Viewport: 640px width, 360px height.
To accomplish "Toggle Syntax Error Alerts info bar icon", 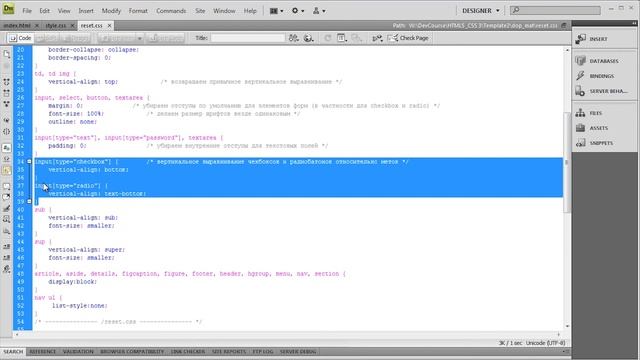I will click(7, 171).
